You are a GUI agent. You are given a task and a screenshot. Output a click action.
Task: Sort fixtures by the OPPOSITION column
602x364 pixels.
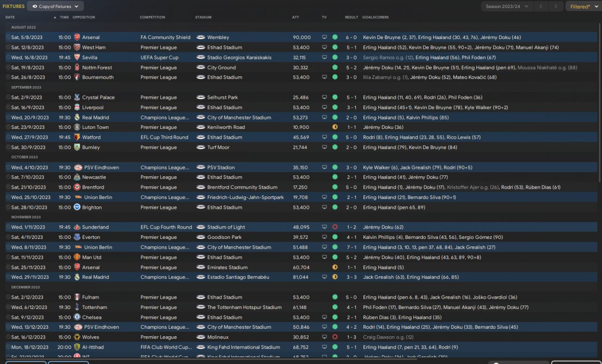(x=84, y=17)
